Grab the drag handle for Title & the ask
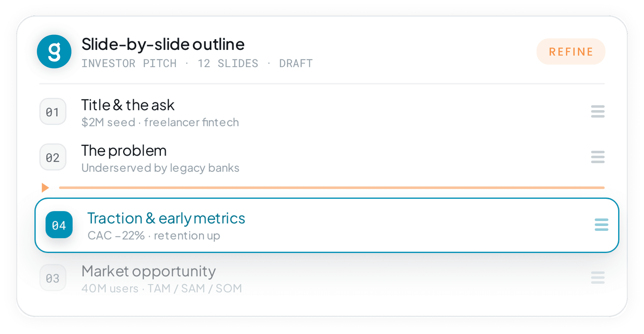 (x=598, y=111)
